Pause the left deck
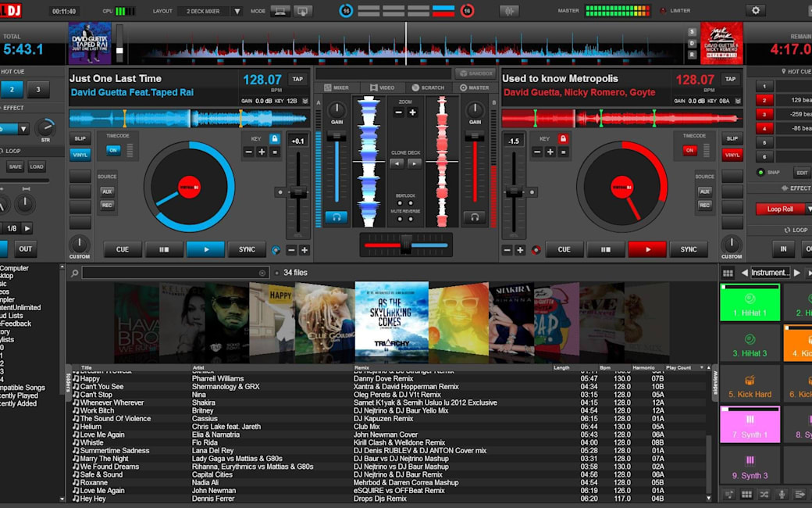The image size is (812, 508). [164, 249]
